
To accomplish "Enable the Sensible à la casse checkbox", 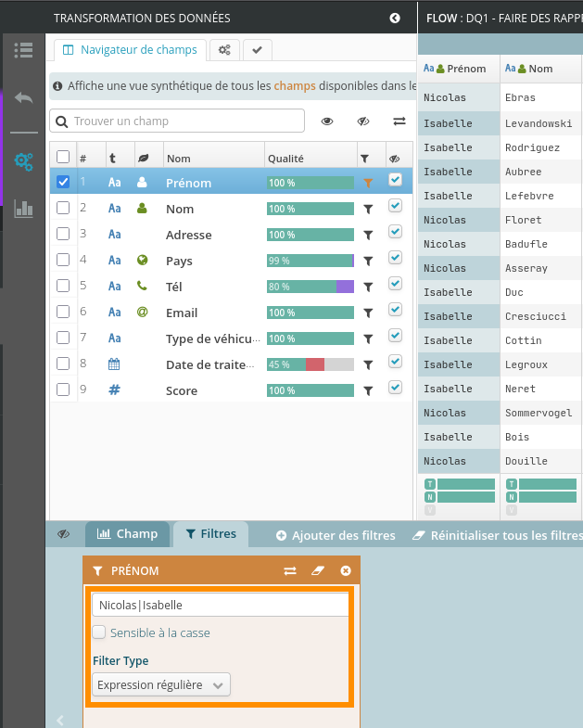I will click(x=99, y=632).
